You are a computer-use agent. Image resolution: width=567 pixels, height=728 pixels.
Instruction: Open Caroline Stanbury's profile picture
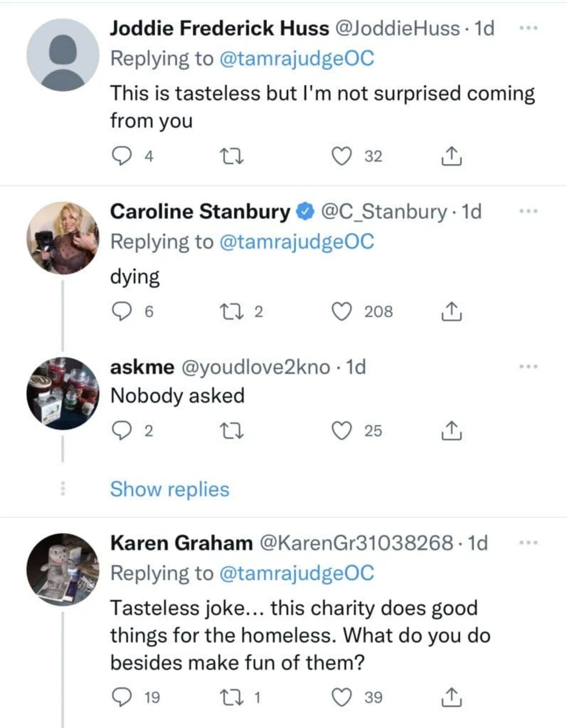pos(63,238)
